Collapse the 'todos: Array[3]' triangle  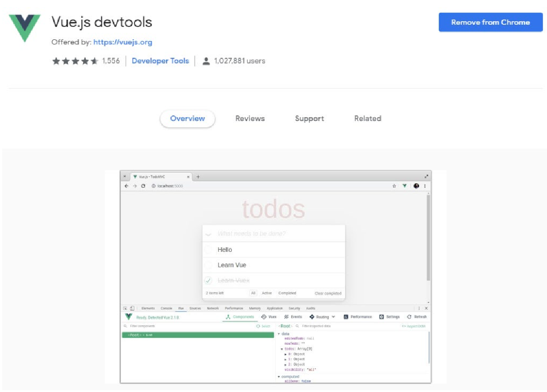pyautogui.click(x=282, y=349)
